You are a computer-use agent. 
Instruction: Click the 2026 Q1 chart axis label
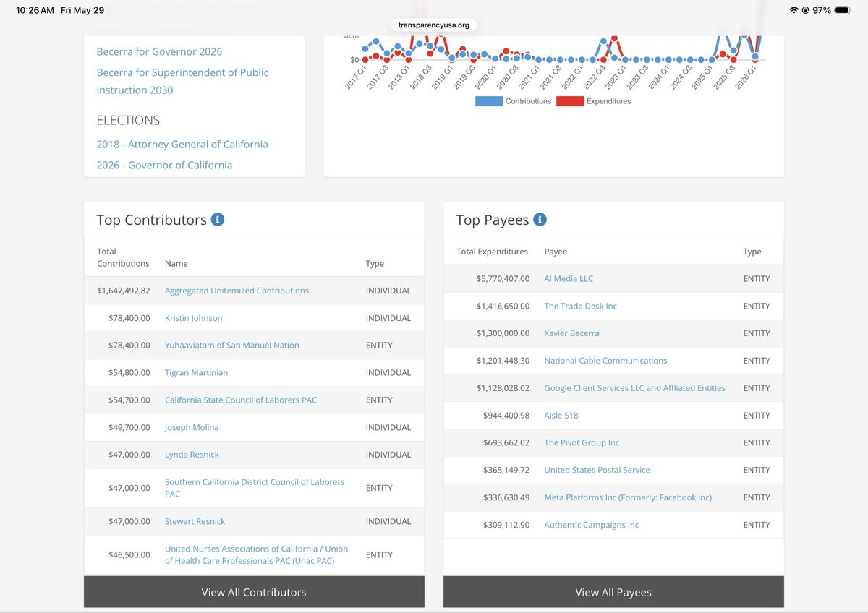[x=747, y=77]
